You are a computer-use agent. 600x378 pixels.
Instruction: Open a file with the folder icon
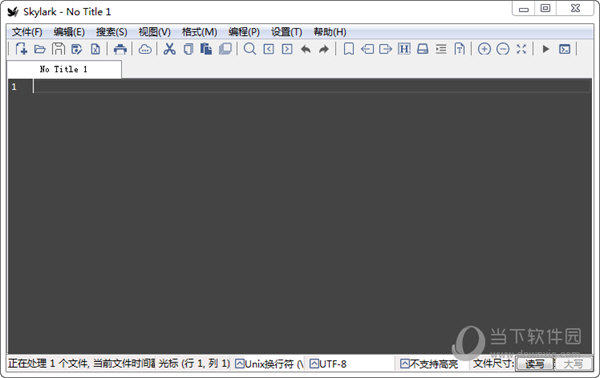pos(40,49)
